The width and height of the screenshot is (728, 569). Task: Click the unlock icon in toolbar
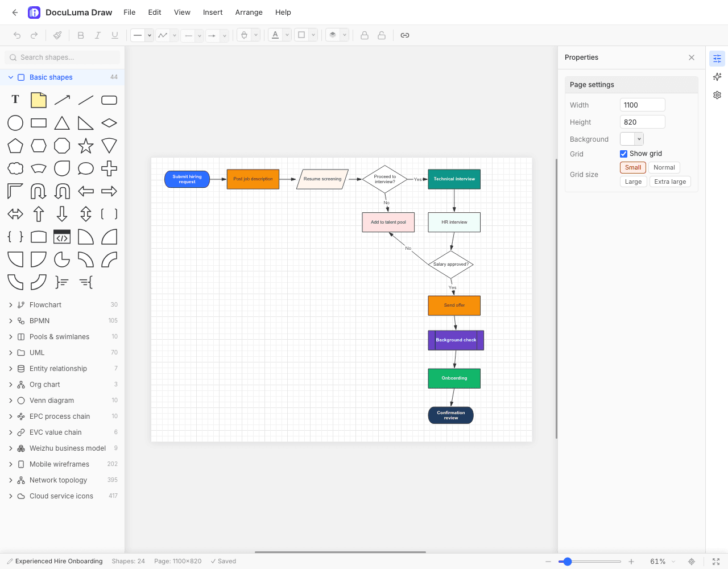(382, 35)
